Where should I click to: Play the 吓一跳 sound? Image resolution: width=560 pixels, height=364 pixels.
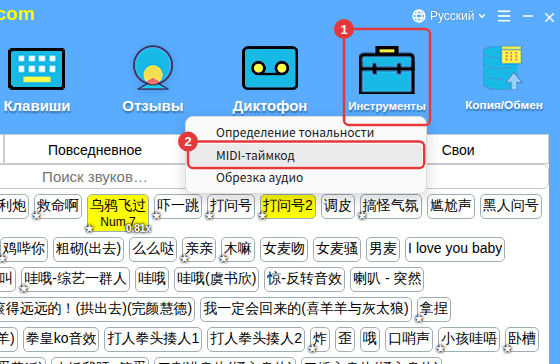coord(178,206)
